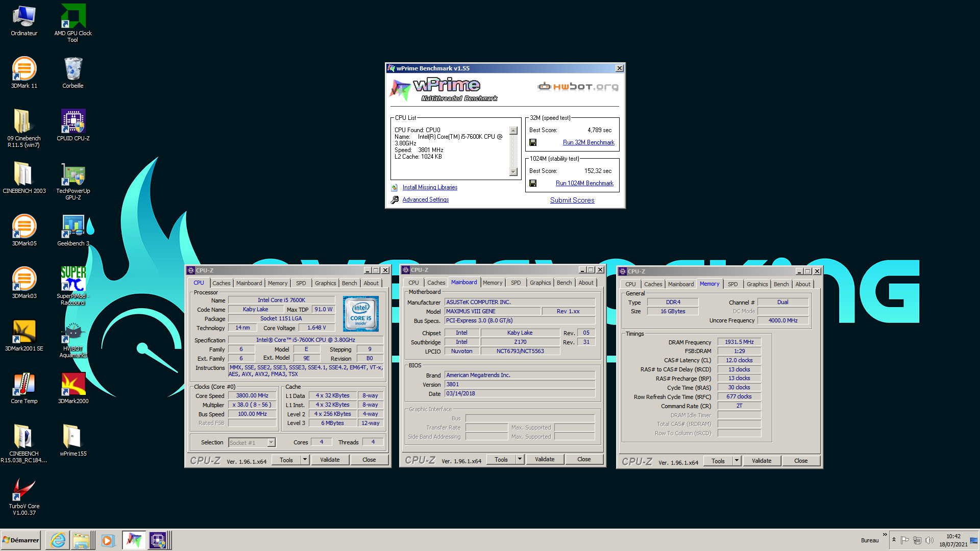Click DRAM Frequency value 1931.5 MHz
The height and width of the screenshot is (551, 980).
pos(739,342)
